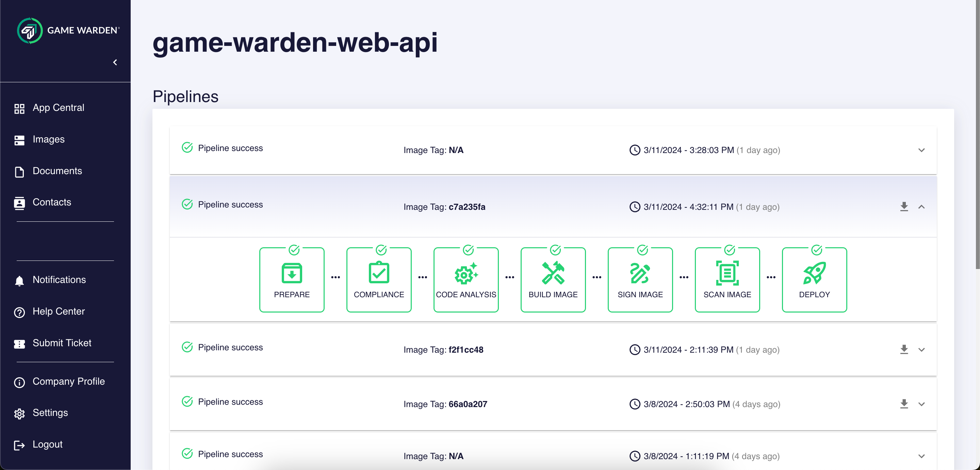Expand the 3:28:03 PM pipeline row
Image resolution: width=980 pixels, height=470 pixels.
(921, 150)
